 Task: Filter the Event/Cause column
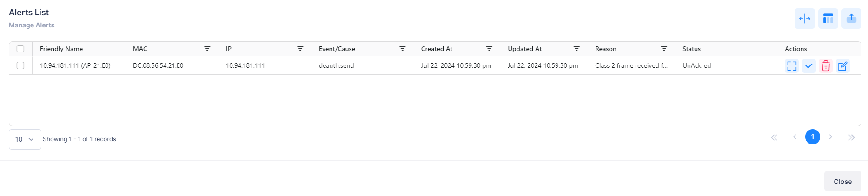tap(403, 49)
